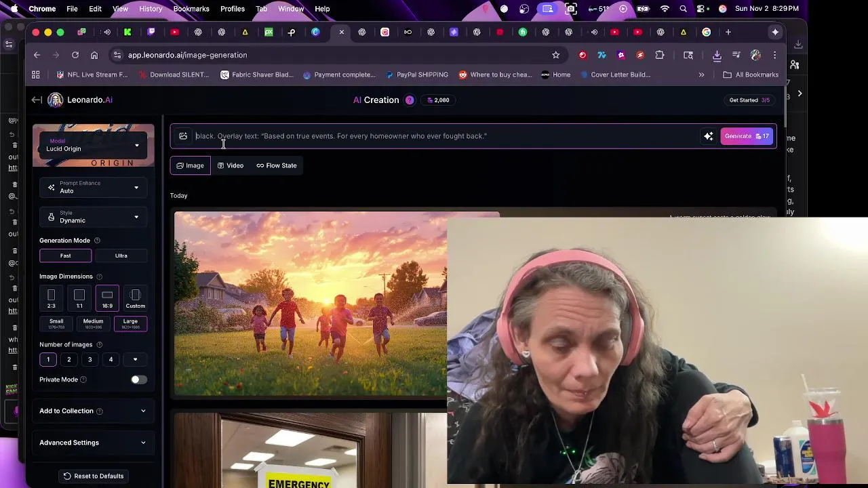Set number of images to 4
Image resolution: width=868 pixels, height=488 pixels.
click(111, 359)
